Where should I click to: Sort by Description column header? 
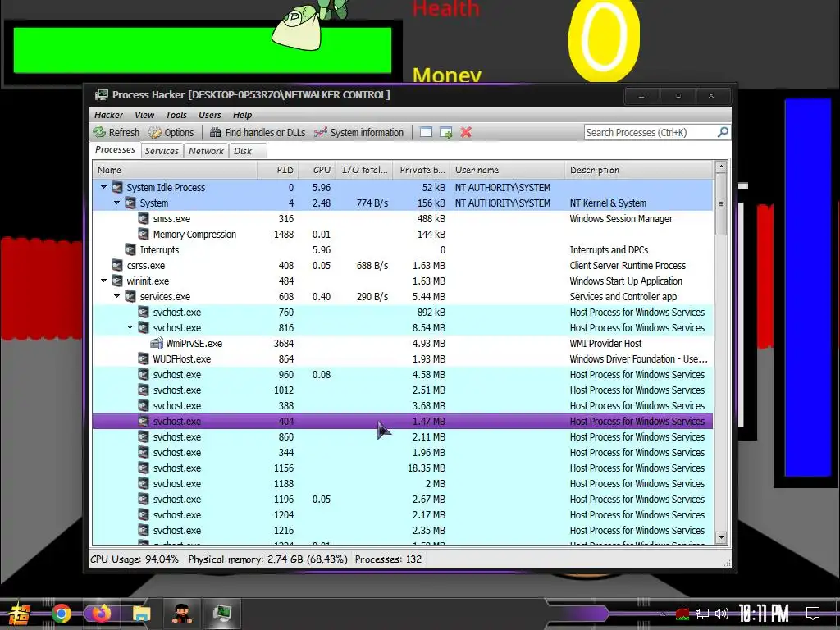click(x=639, y=170)
